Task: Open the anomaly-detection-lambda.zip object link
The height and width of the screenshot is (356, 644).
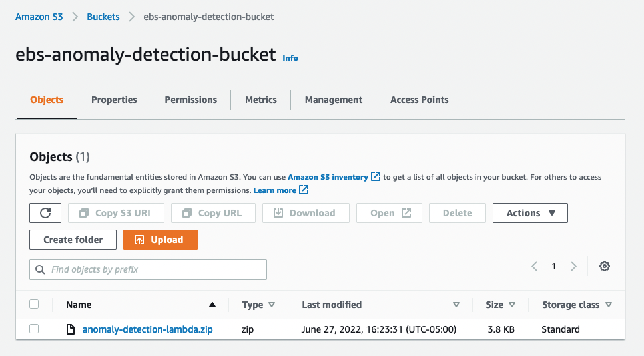Action: click(147, 329)
